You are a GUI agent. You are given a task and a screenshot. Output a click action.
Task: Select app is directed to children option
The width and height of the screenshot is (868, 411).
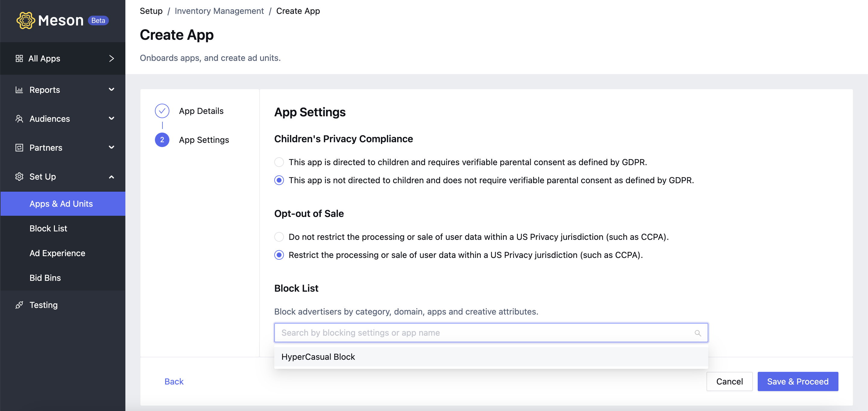[279, 162]
